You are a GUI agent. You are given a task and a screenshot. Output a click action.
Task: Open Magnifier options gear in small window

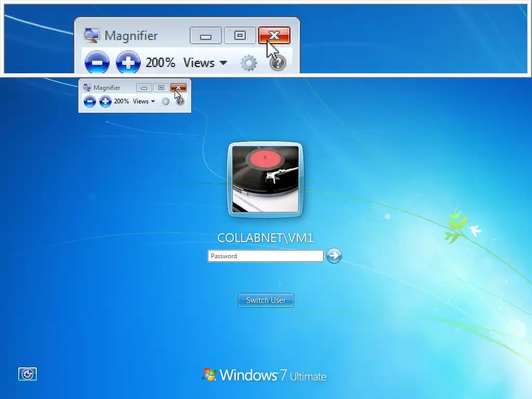pyautogui.click(x=166, y=101)
